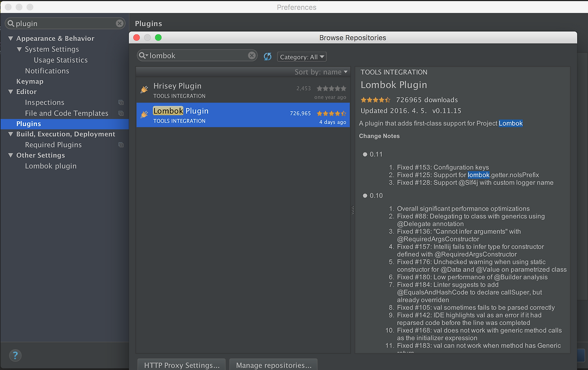Click the "726,965" download count in the list
The height and width of the screenshot is (370, 588).
300,113
